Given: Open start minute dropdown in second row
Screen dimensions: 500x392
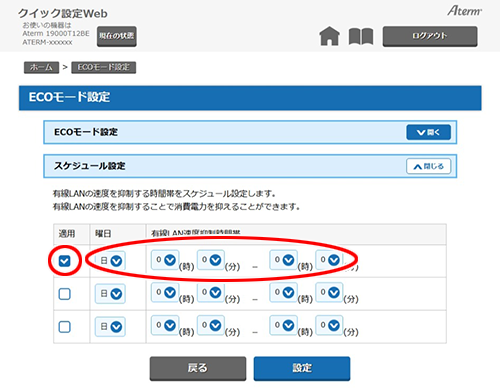Looking at the screenshot, I should (x=211, y=292).
